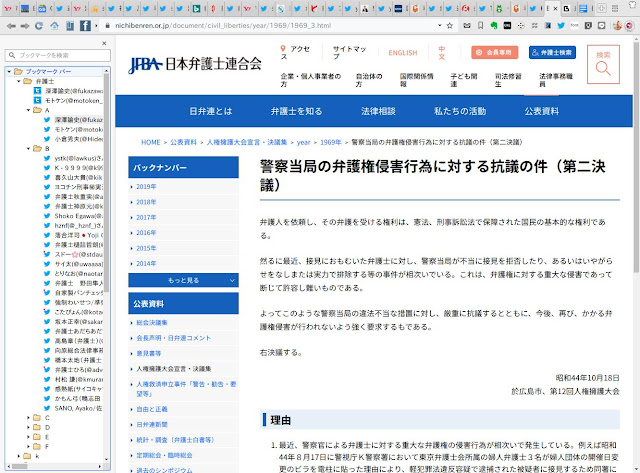This screenshot has height=473, width=640.
Task: Switch site language to 中文
Action: [x=442, y=53]
